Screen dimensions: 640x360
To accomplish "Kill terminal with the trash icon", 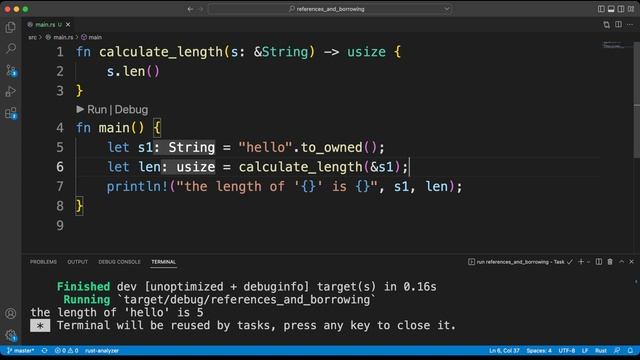I will (610, 262).
